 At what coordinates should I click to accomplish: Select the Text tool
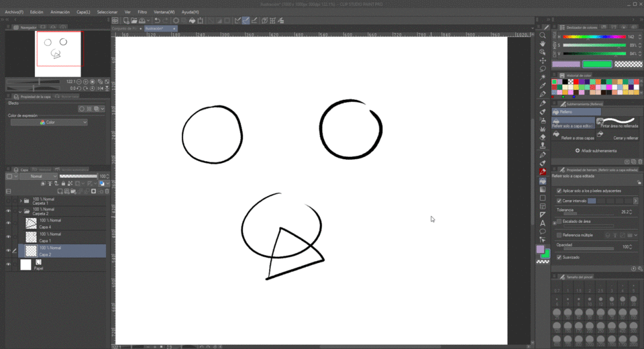[543, 223]
